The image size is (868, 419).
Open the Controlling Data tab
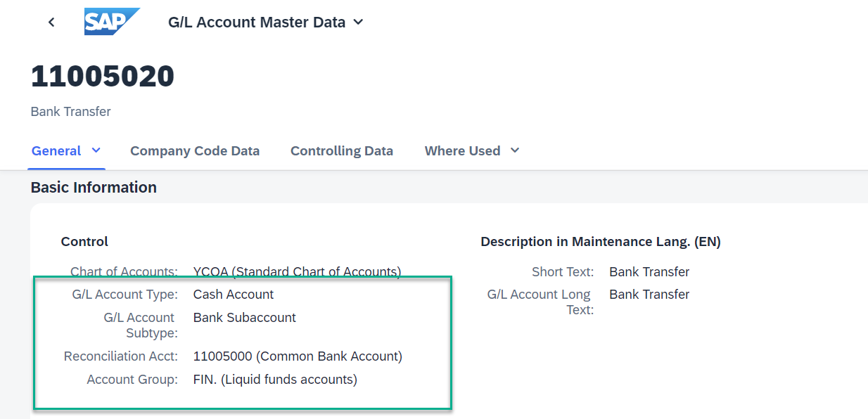coord(342,151)
